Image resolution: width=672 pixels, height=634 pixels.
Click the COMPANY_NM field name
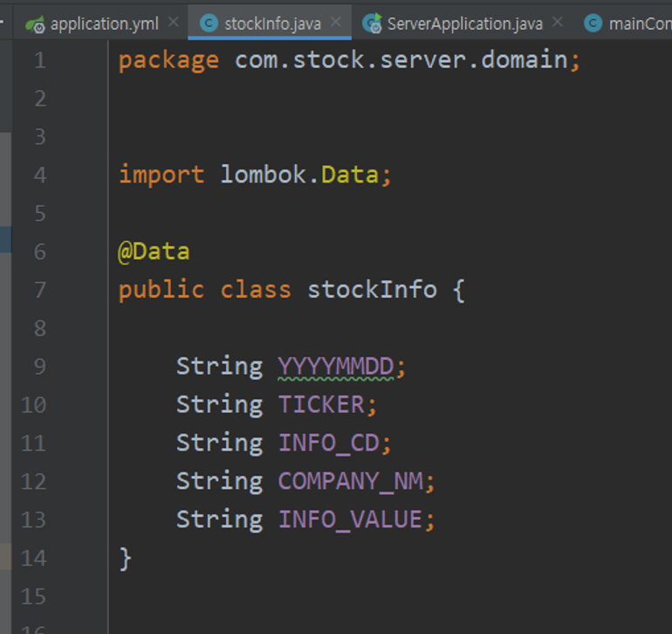point(351,481)
